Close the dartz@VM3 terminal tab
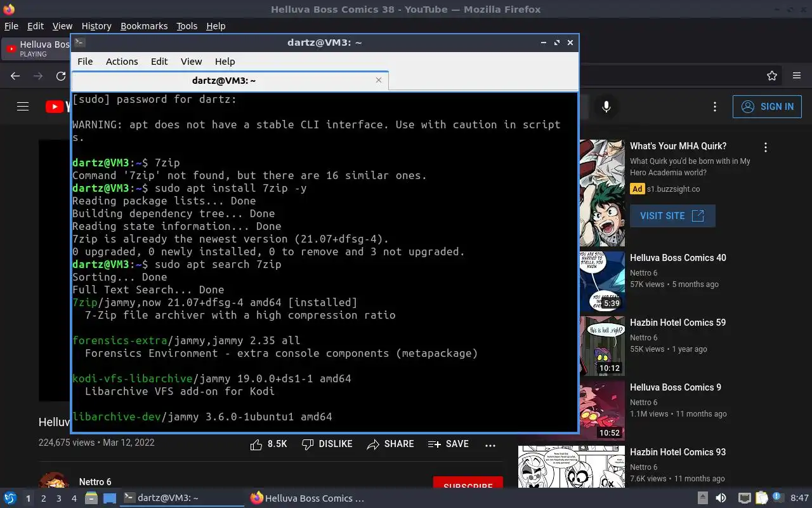Image resolution: width=812 pixels, height=508 pixels. tap(379, 80)
